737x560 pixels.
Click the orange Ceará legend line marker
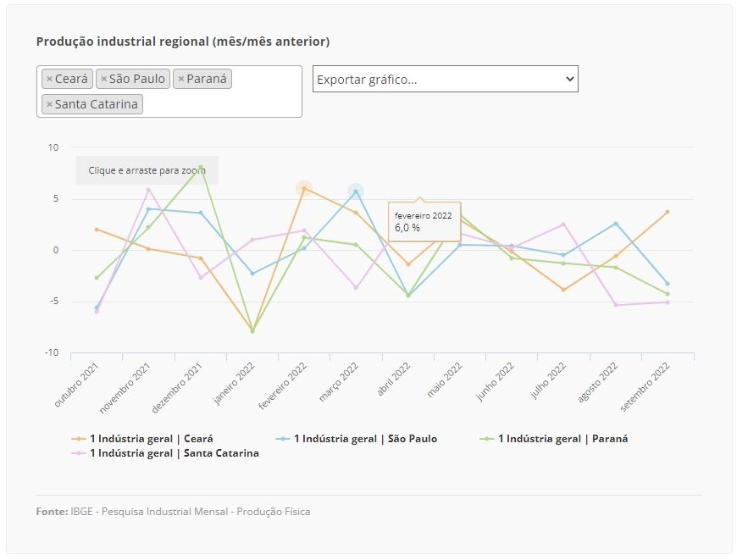79,439
